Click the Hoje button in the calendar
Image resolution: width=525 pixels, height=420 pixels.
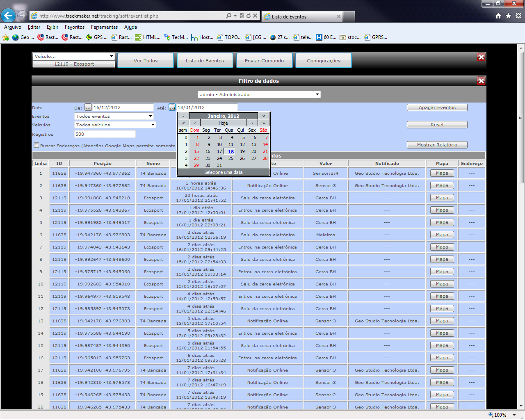pyautogui.click(x=223, y=123)
